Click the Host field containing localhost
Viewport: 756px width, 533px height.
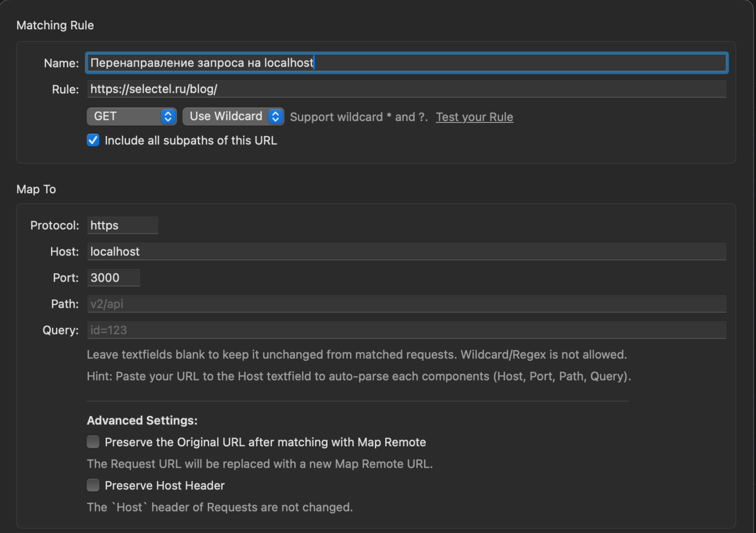click(x=407, y=251)
